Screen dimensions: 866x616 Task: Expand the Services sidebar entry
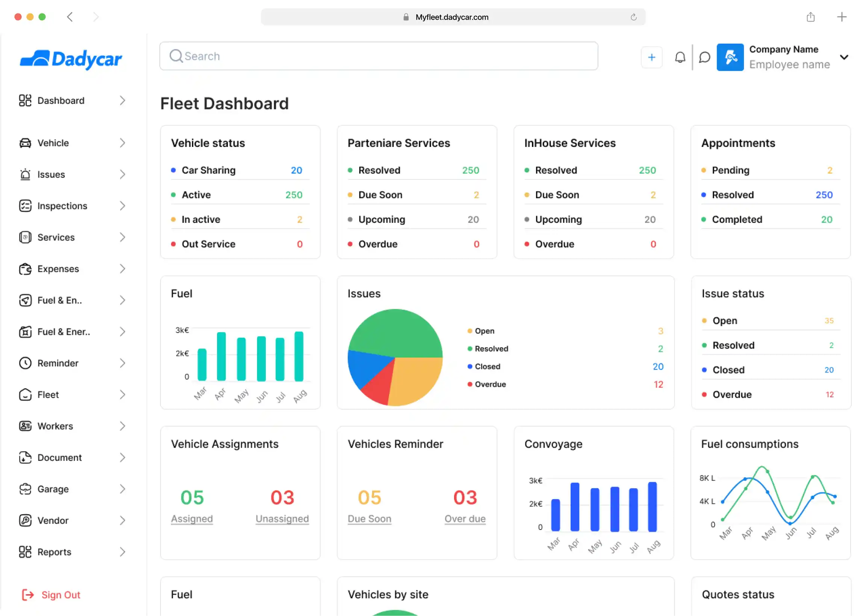pos(122,237)
